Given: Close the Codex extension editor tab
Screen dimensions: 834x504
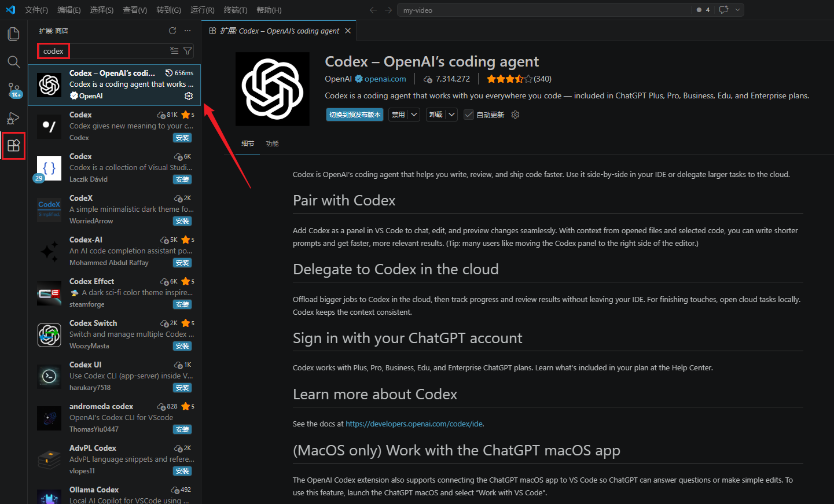Looking at the screenshot, I should click(x=348, y=31).
